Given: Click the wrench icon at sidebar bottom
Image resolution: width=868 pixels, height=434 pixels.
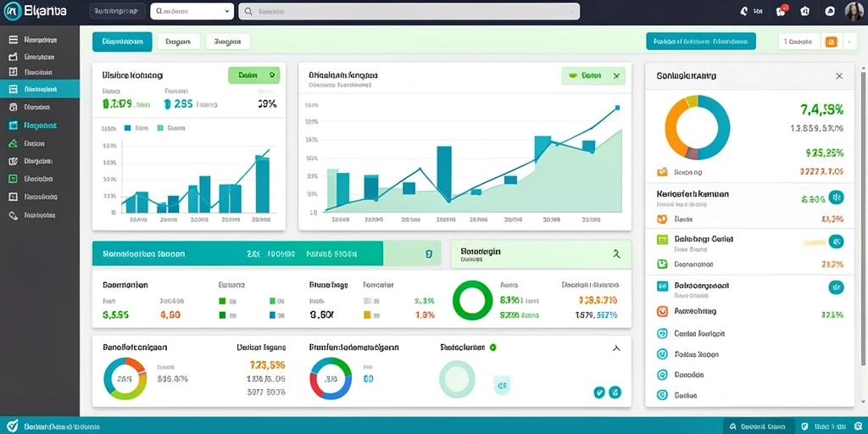Looking at the screenshot, I should (14, 215).
